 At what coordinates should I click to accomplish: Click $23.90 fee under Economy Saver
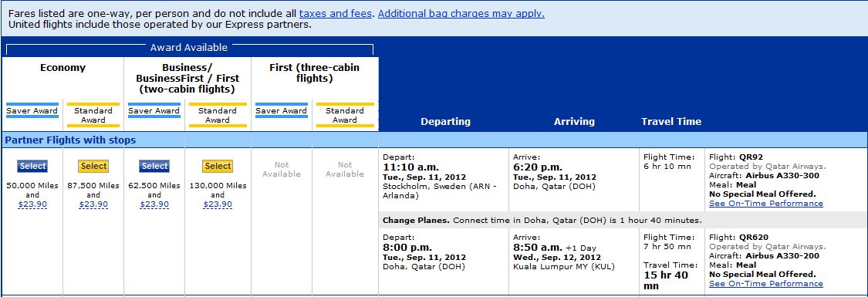(32, 204)
